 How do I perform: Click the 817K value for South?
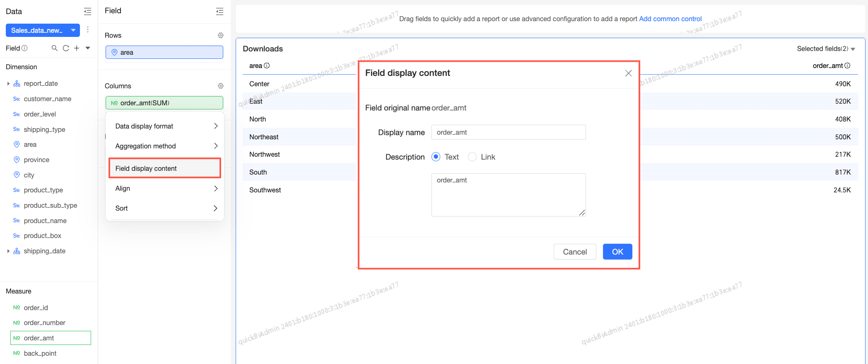click(843, 172)
